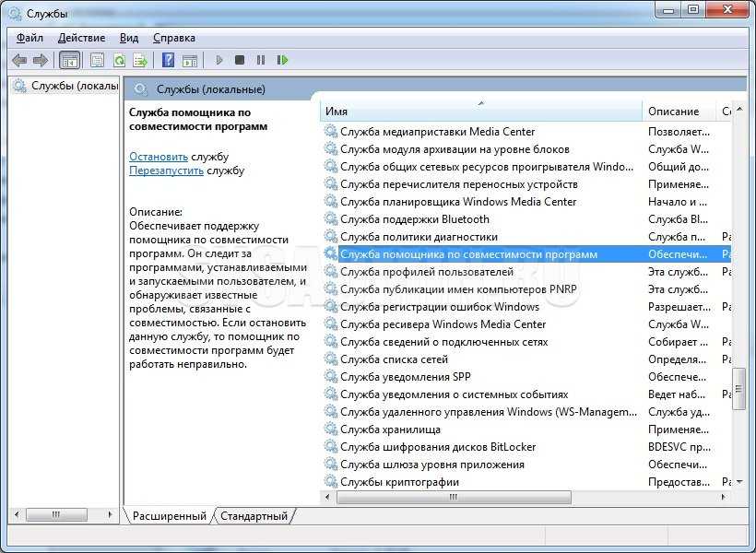756x553 pixels.
Task: Click the Остановить service link
Action: [159, 157]
